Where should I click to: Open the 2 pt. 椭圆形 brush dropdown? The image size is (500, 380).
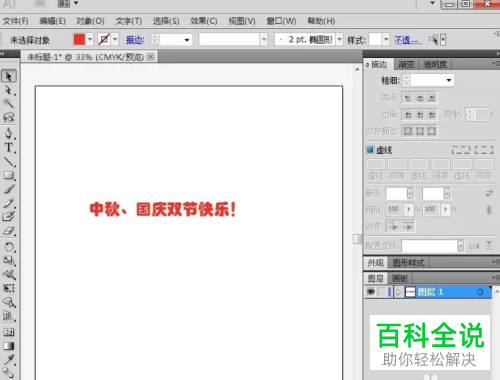tap(339, 40)
